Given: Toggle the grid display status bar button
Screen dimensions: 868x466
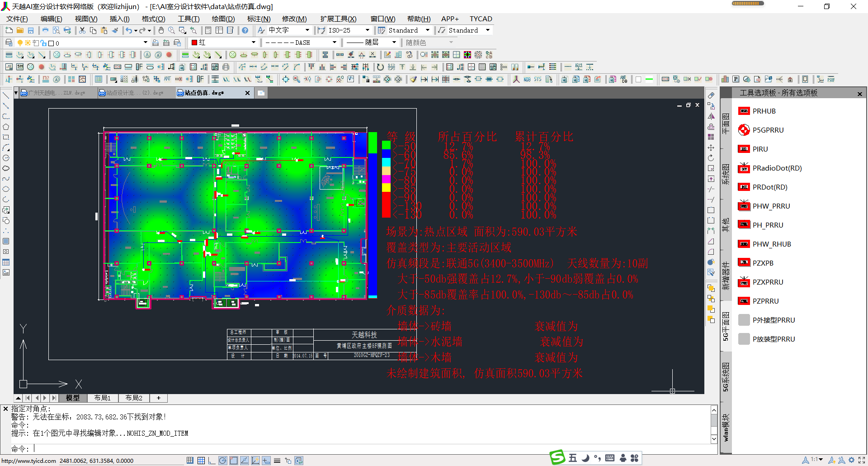Looking at the screenshot, I should (x=201, y=461).
